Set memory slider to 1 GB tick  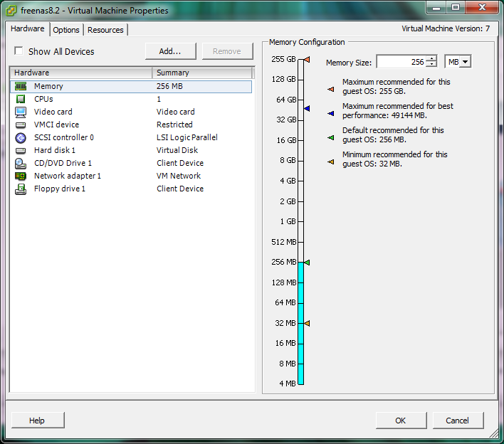[301, 222]
